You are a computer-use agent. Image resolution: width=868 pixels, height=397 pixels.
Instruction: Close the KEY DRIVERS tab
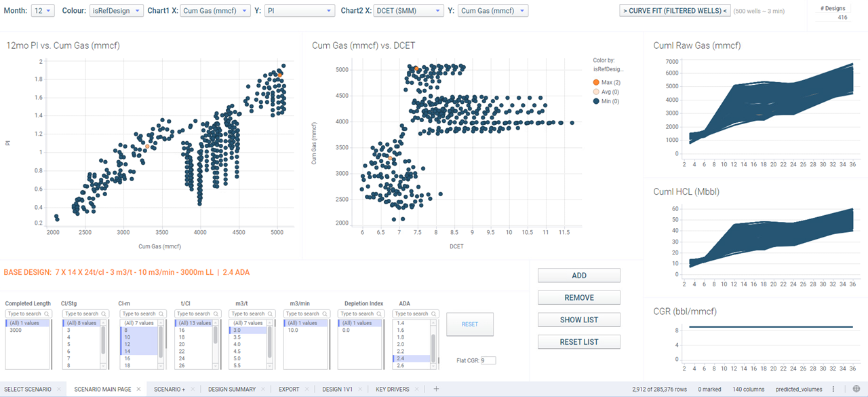click(x=418, y=390)
